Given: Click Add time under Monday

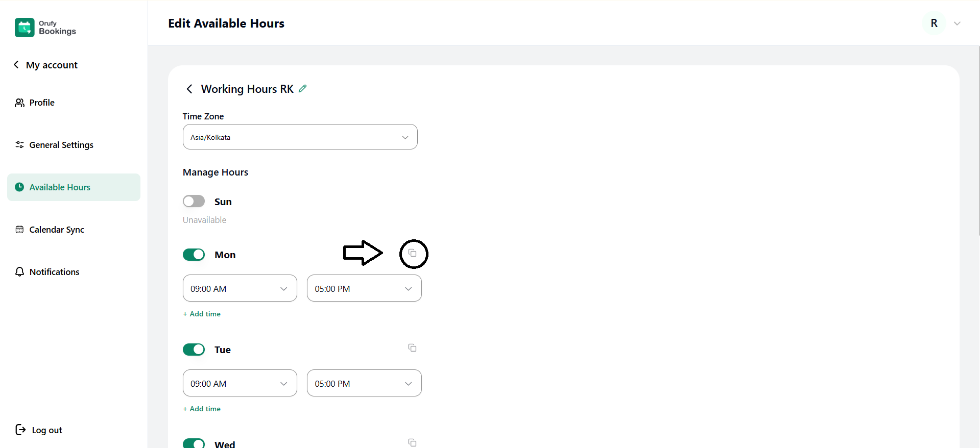Looking at the screenshot, I should point(202,314).
